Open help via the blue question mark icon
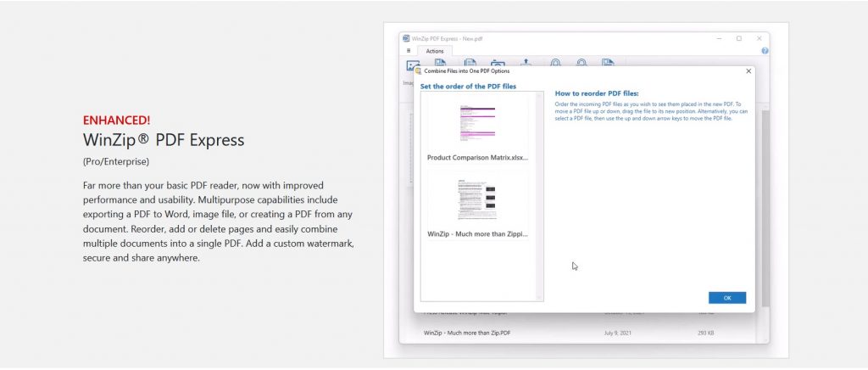This screenshot has height=370, width=868. 765,50
